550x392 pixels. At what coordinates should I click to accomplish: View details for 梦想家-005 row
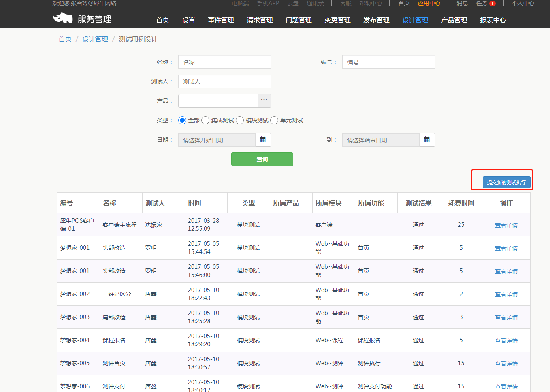[506, 364]
